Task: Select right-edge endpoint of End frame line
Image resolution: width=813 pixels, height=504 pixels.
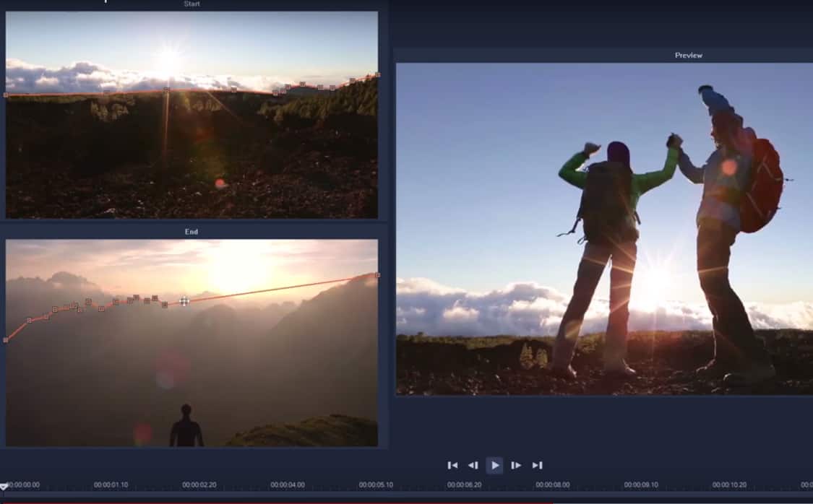Action: pos(377,274)
